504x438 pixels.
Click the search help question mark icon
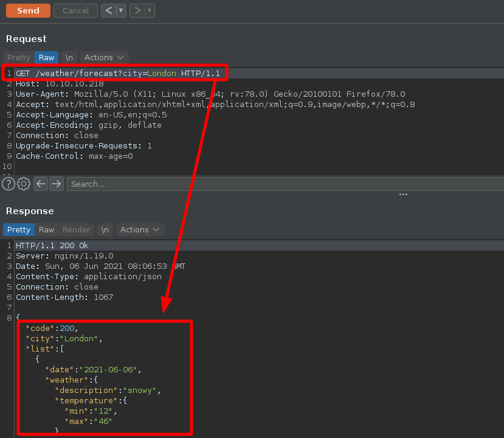coord(8,184)
